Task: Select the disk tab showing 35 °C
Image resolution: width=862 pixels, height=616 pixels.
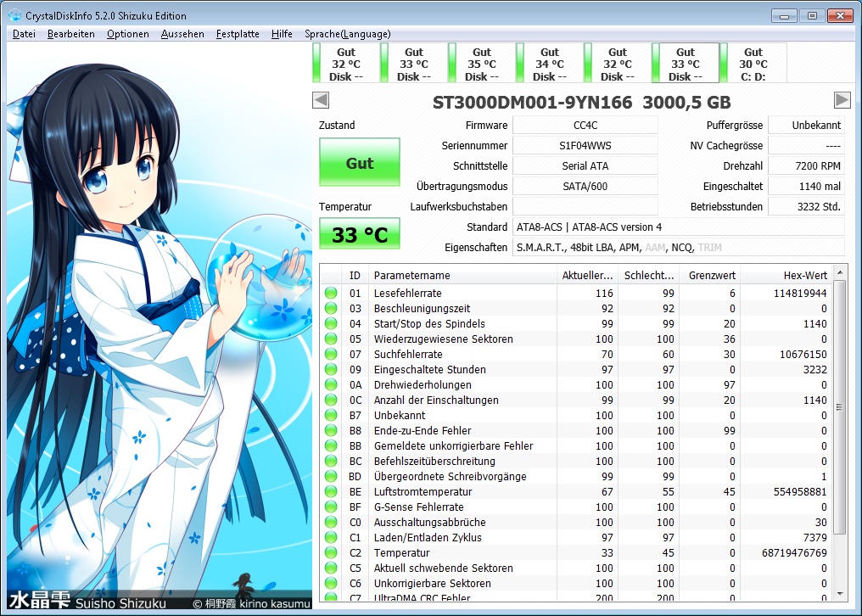Action: [x=481, y=64]
